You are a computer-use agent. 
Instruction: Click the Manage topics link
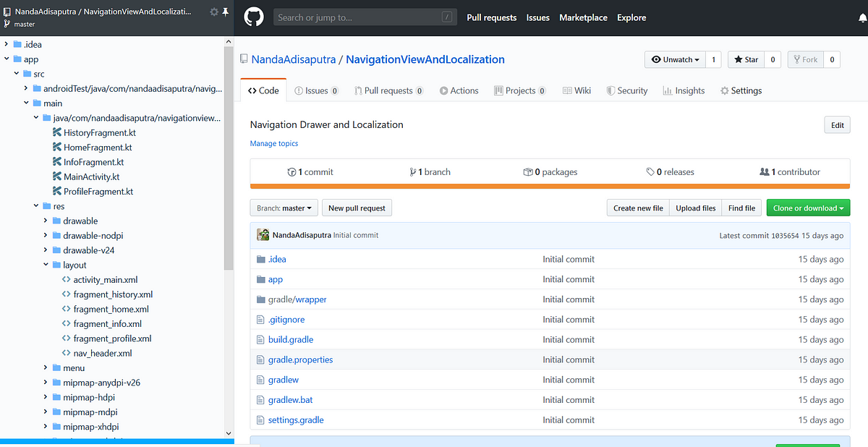coord(274,143)
